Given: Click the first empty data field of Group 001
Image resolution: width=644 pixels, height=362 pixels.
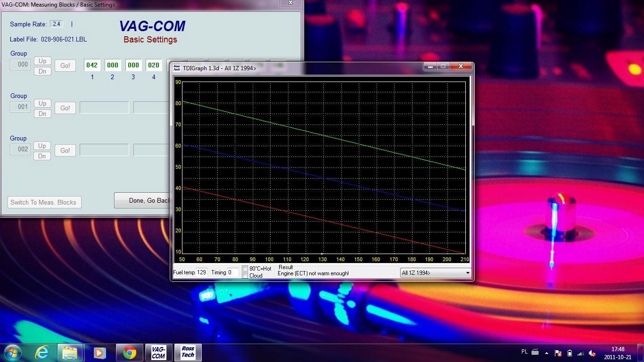Looking at the screenshot, I should coord(104,107).
